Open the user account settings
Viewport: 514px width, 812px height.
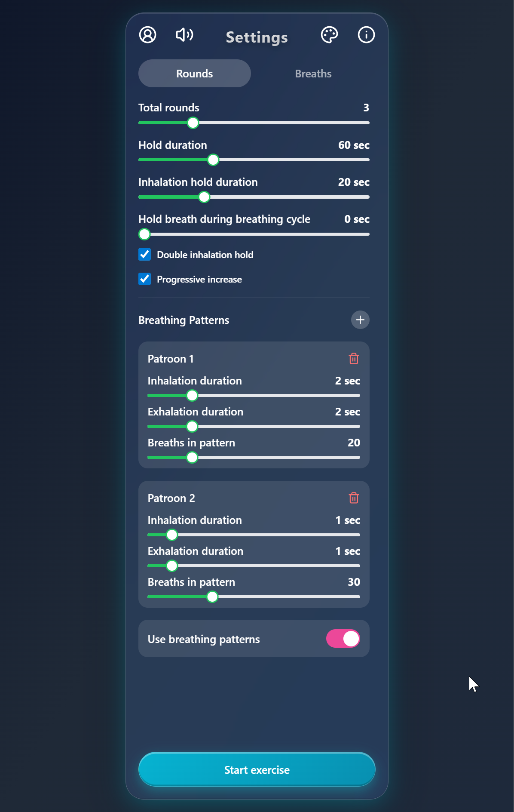147,35
